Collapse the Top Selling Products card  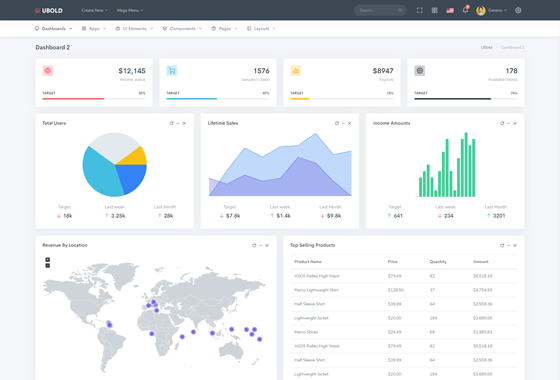(x=509, y=245)
